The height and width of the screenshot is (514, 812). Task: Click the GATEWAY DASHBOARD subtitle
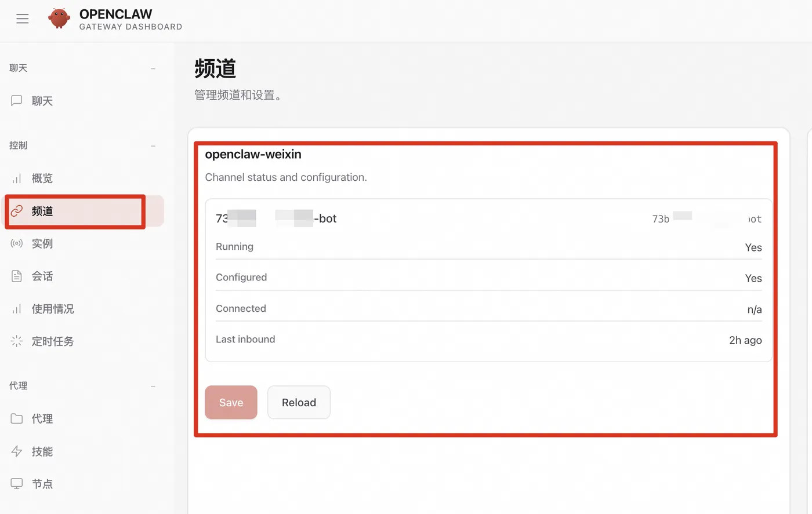point(130,27)
